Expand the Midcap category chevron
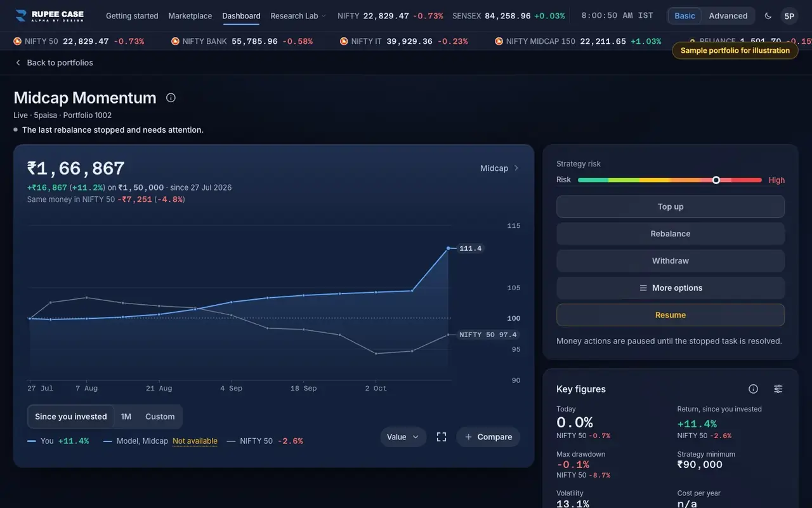 (516, 168)
